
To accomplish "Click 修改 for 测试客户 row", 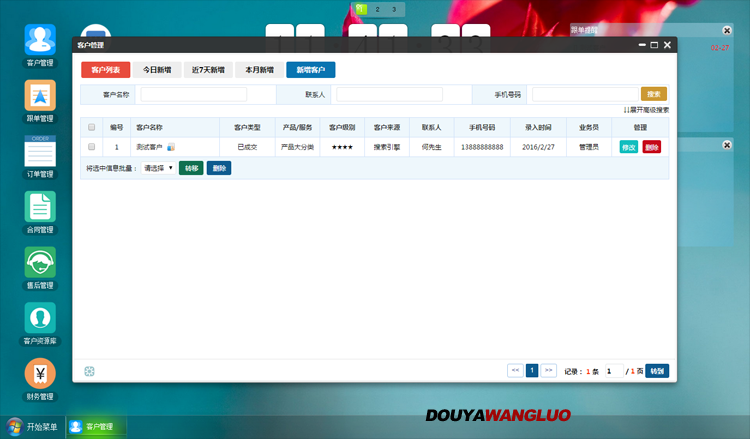I will [x=629, y=147].
